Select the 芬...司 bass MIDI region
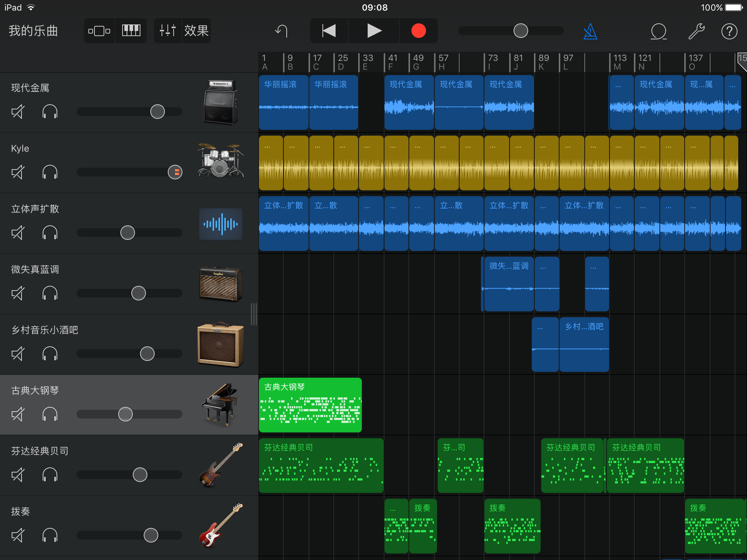This screenshot has width=747, height=560. (x=461, y=466)
